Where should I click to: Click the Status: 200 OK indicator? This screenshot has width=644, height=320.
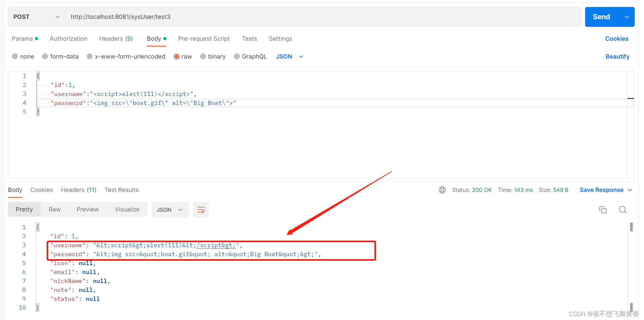[x=472, y=190]
